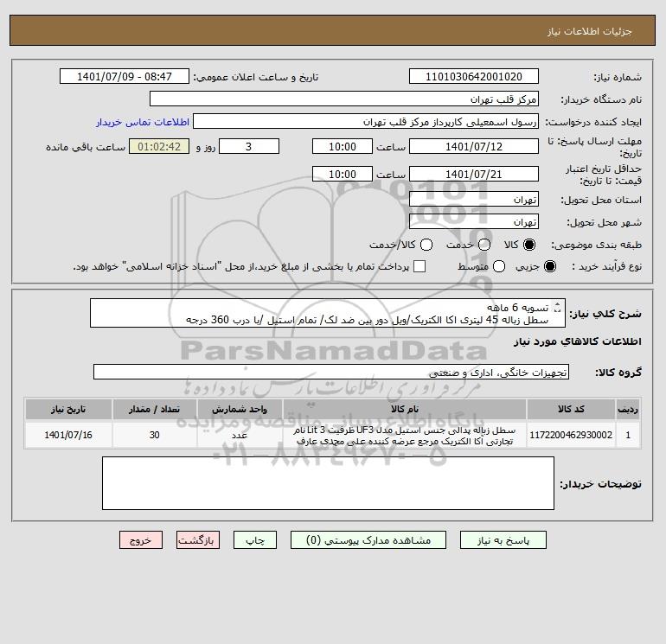Viewport: 666px width, 644px height.
Task: Click the شرح کلی نیاز description text box
Action: coord(328,313)
